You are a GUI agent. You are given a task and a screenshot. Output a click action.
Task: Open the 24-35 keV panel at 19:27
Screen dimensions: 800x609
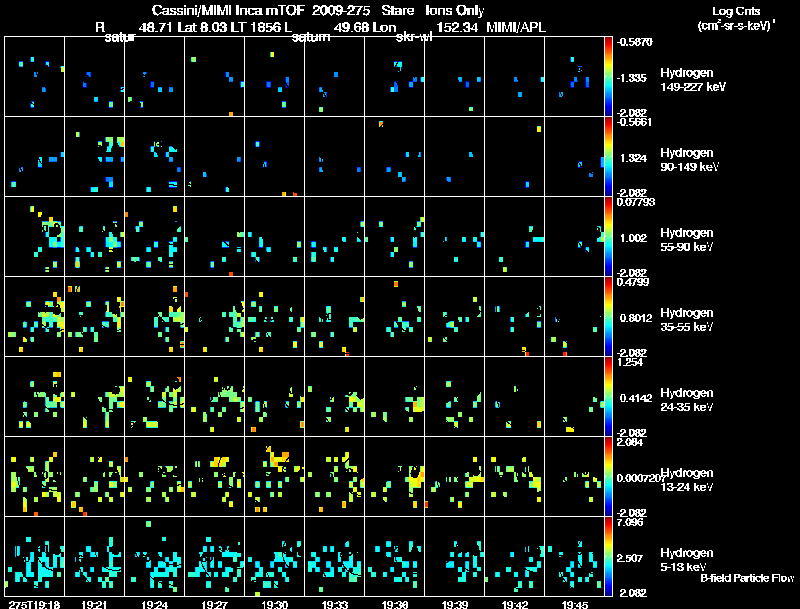(x=214, y=396)
